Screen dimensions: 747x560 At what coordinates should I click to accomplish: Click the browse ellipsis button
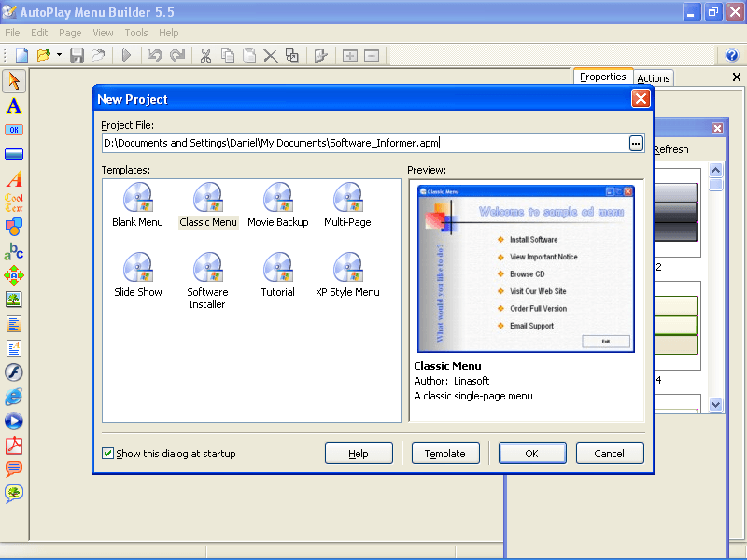[636, 144]
